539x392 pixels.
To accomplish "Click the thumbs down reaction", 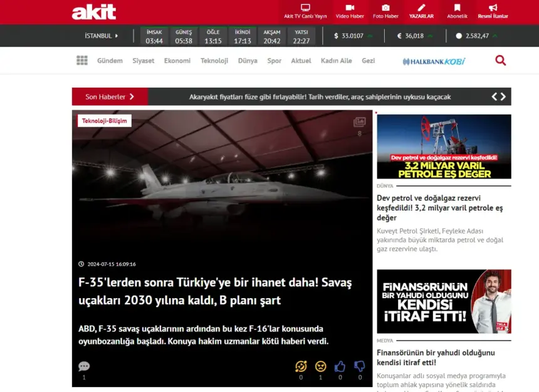I will tap(360, 366).
